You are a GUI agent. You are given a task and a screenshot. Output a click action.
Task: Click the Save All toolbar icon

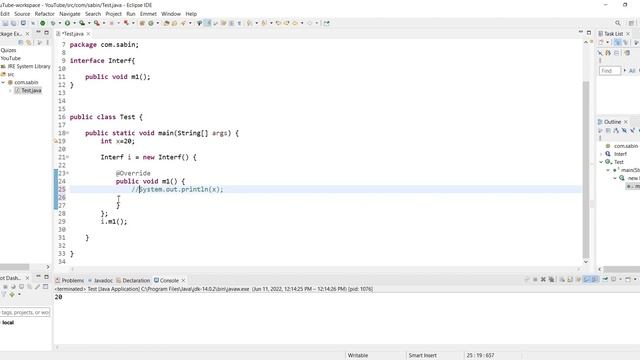click(14, 23)
